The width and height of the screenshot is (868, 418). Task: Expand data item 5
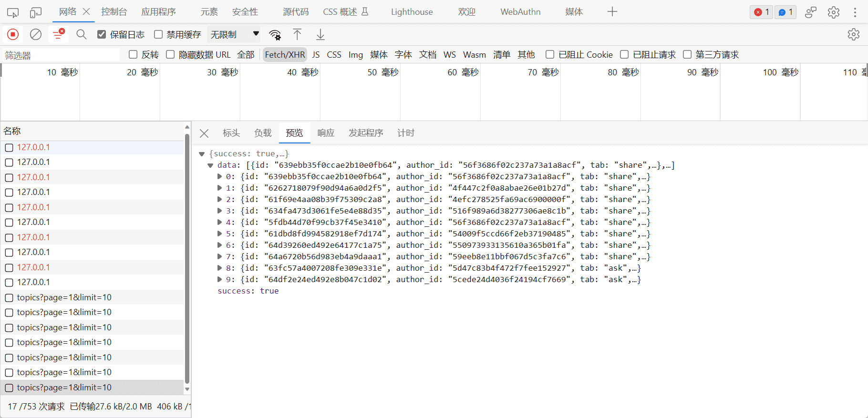[219, 234]
